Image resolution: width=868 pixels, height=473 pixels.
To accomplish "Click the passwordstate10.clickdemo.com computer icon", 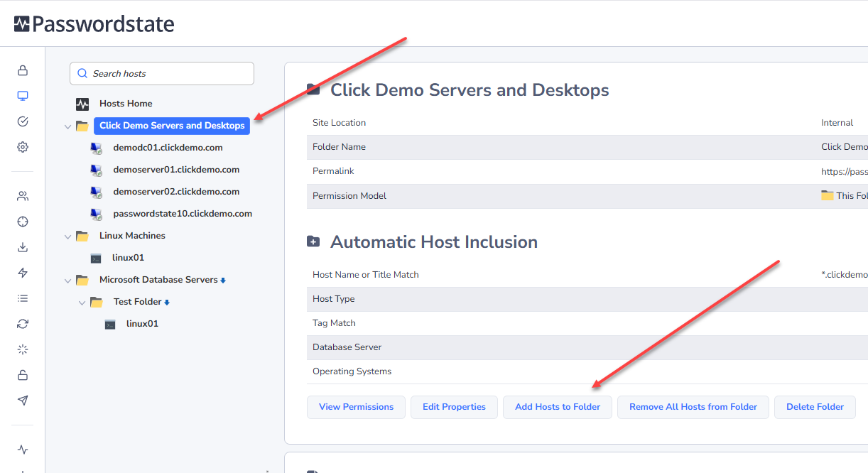I will pyautogui.click(x=97, y=214).
